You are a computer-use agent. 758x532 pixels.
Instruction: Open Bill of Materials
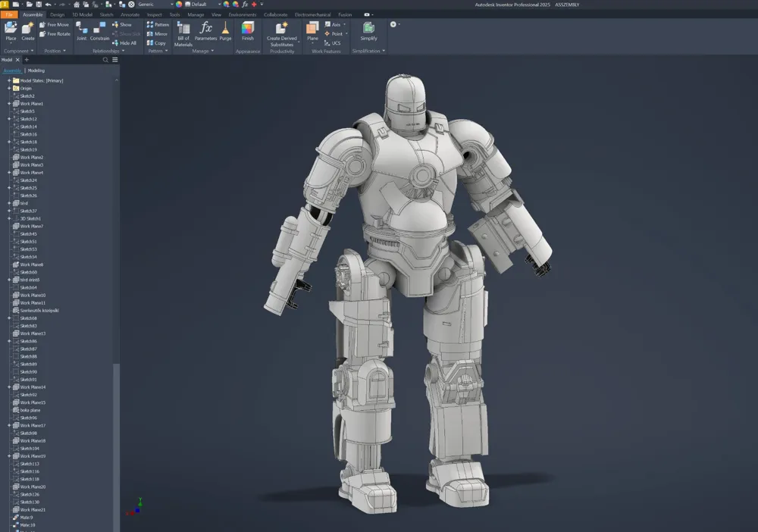click(x=183, y=34)
